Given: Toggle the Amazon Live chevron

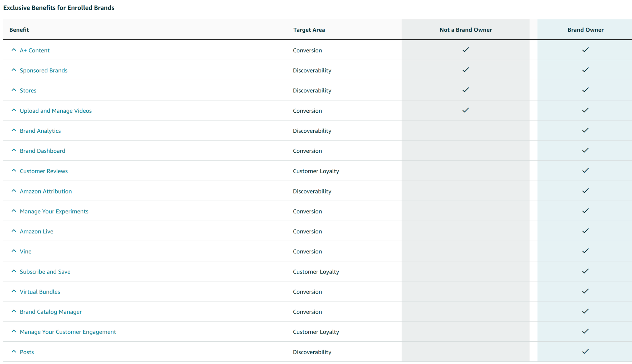Looking at the screenshot, I should 14,231.
